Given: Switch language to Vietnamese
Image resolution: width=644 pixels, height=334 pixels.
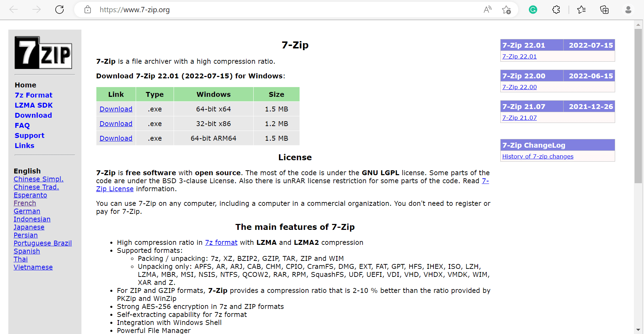Looking at the screenshot, I should 33,267.
